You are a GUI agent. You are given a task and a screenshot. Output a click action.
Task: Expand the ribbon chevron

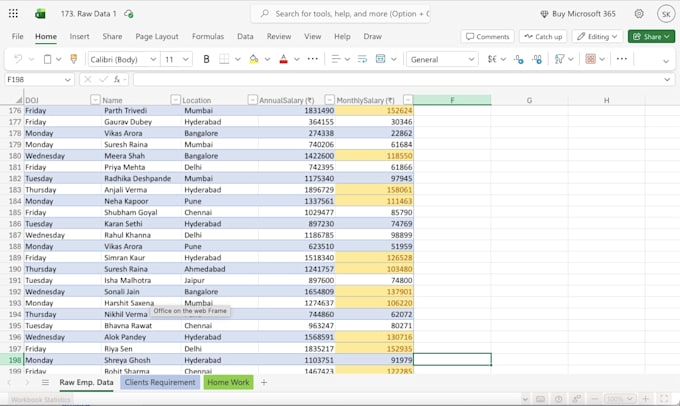666,61
